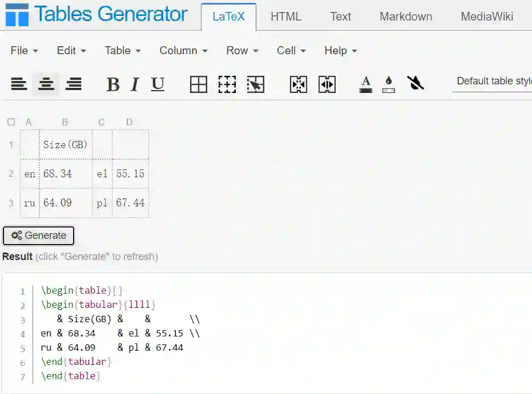Image resolution: width=532 pixels, height=394 pixels.
Task: Switch to the HTML tab
Action: pos(286,17)
